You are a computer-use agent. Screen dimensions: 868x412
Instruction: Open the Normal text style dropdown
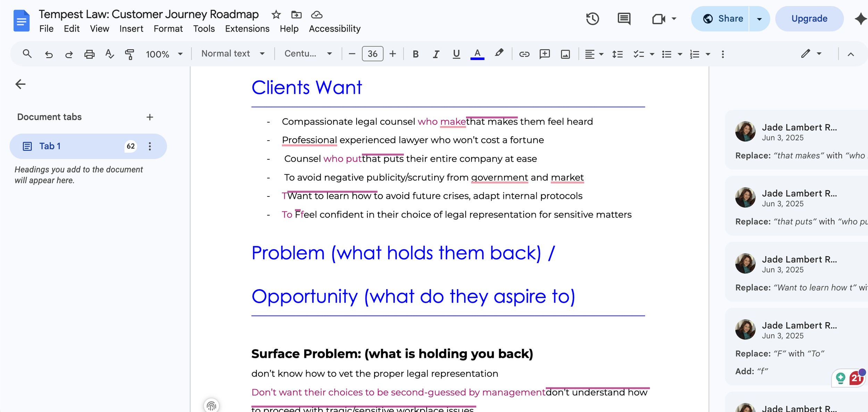point(233,54)
